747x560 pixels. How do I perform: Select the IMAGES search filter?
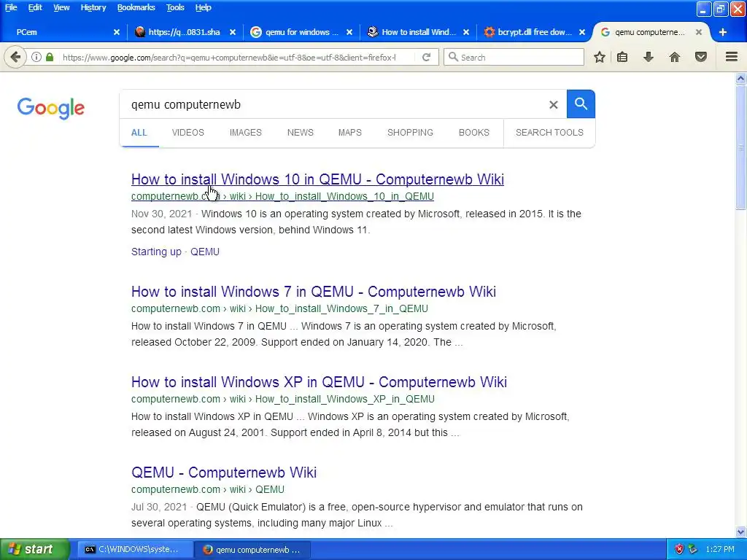(x=245, y=133)
